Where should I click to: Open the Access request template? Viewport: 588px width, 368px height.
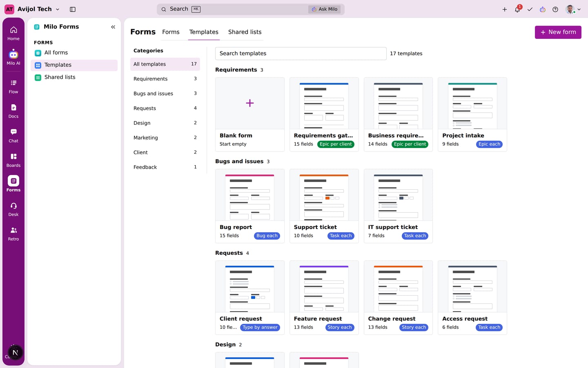click(x=472, y=298)
